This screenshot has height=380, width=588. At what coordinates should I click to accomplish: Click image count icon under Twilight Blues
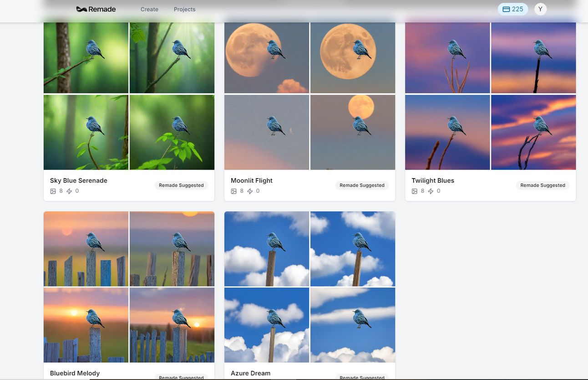click(x=414, y=191)
